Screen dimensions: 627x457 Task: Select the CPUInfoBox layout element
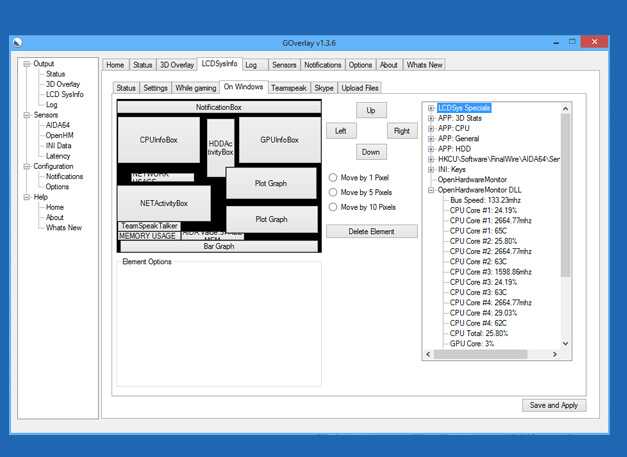pos(158,140)
